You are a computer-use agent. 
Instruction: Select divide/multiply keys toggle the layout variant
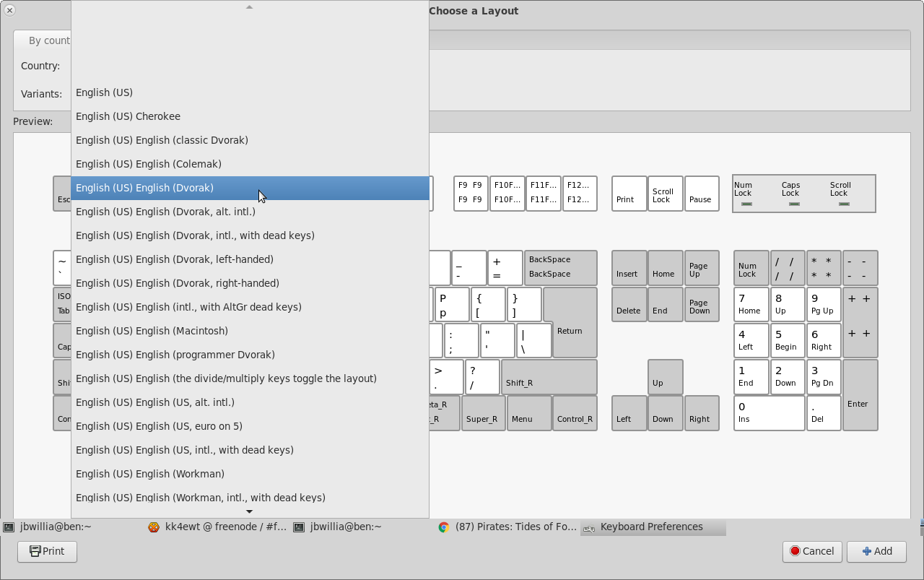pos(250,378)
